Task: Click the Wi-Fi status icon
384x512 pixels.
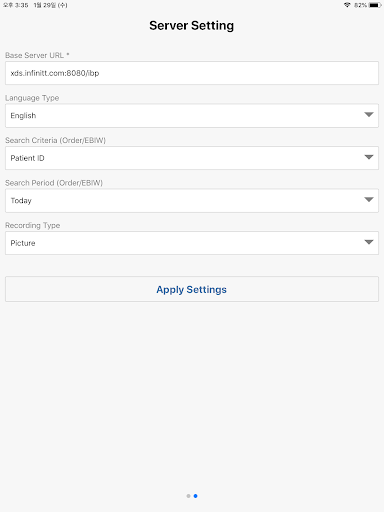Action: click(347, 5)
